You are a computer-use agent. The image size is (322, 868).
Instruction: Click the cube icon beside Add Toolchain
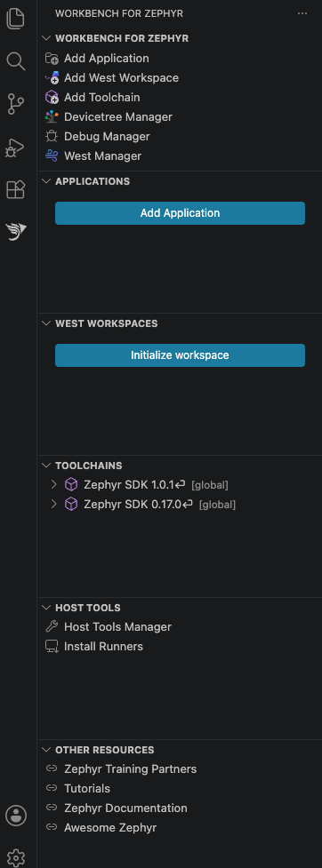click(52, 98)
